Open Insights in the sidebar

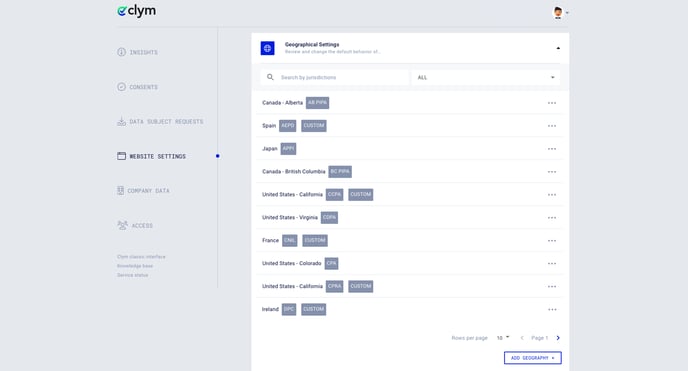[137, 52]
